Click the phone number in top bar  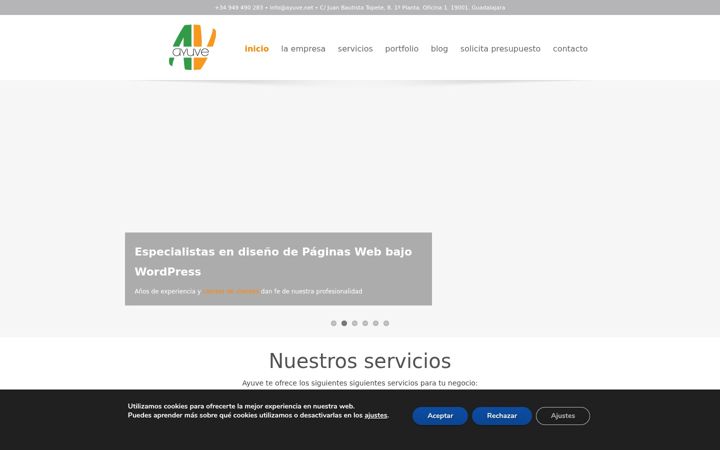tap(239, 7)
